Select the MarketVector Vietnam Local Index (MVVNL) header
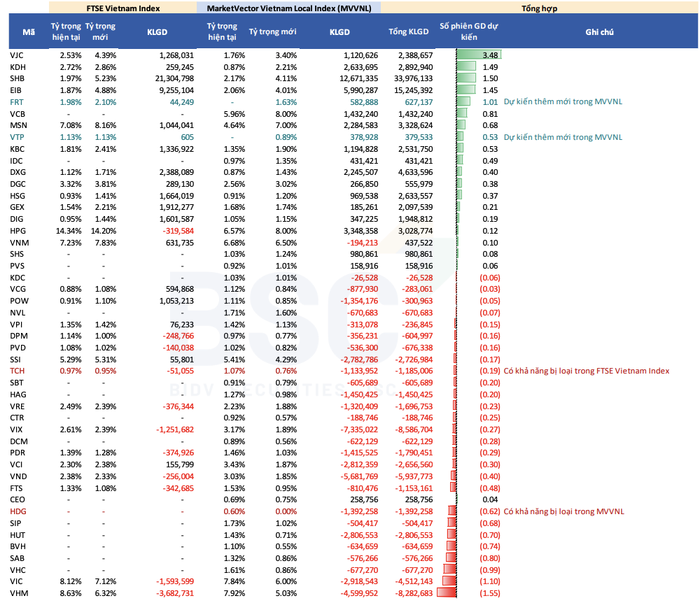This screenshot has width=700, height=603. click(289, 8)
